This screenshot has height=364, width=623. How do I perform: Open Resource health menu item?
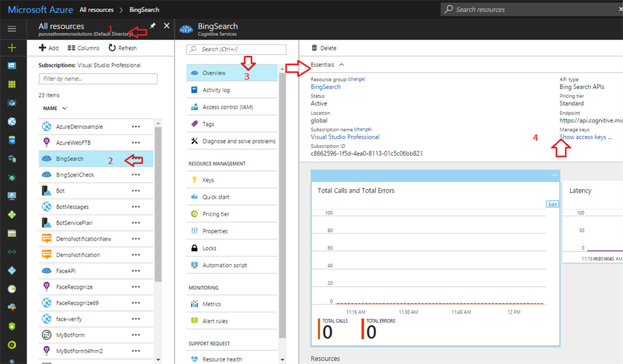coord(232,359)
